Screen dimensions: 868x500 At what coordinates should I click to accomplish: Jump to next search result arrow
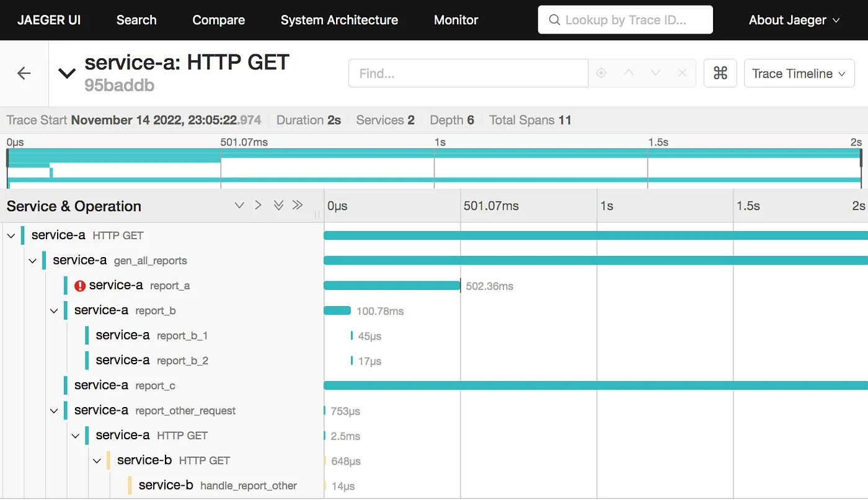tap(655, 73)
